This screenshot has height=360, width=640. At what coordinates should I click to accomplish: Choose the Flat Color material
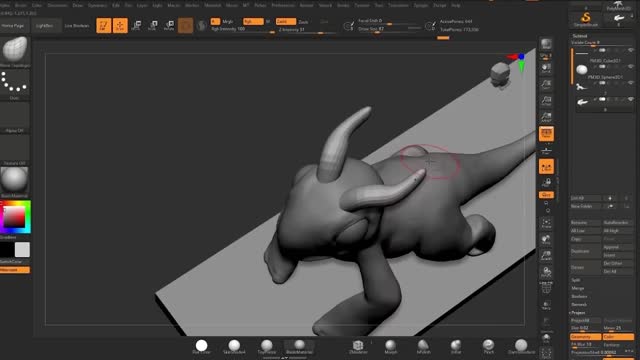pyautogui.click(x=201, y=347)
